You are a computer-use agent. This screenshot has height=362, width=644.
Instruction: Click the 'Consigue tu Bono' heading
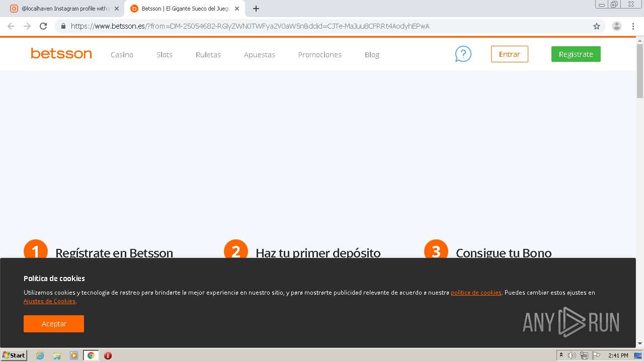point(504,253)
